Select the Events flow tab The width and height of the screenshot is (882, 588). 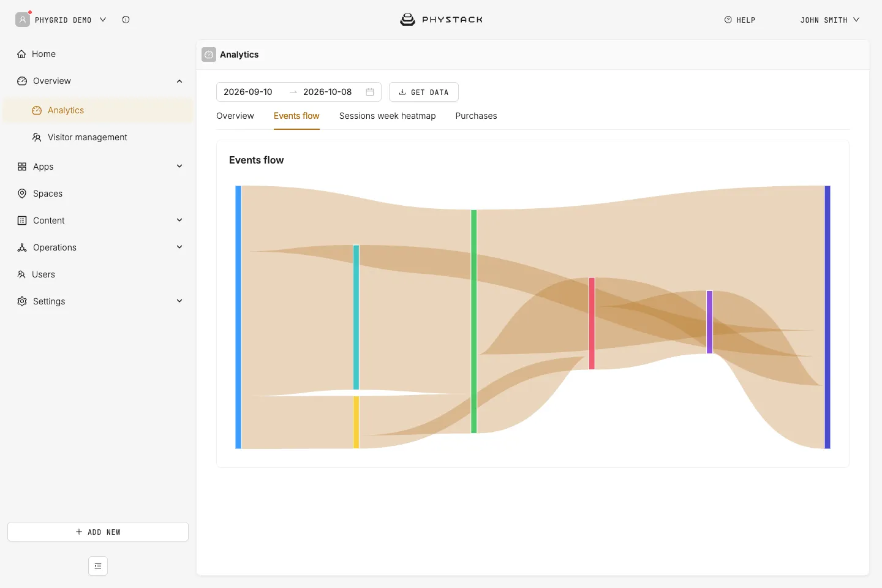point(296,116)
